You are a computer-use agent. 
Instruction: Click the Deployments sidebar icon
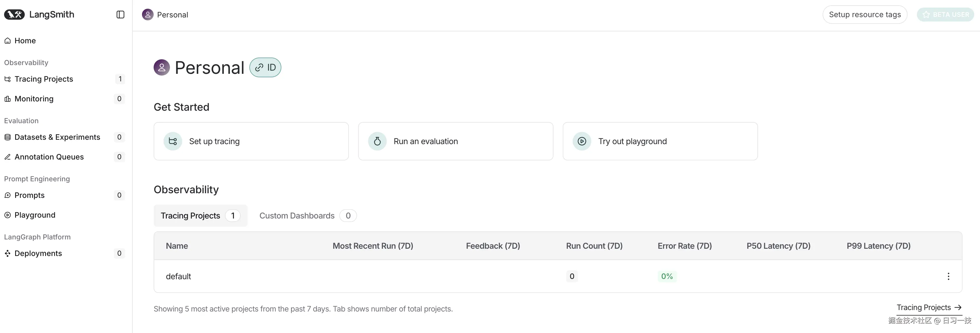point(8,253)
